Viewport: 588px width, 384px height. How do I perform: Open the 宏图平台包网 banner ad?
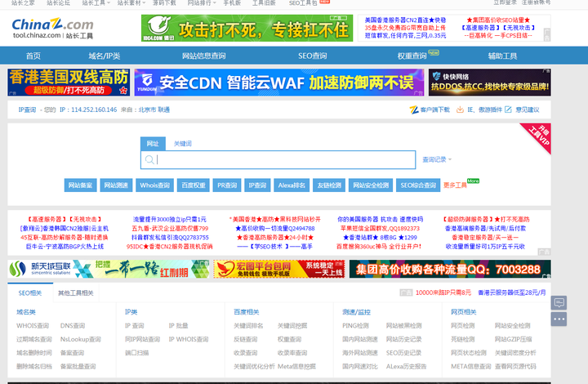point(279,269)
